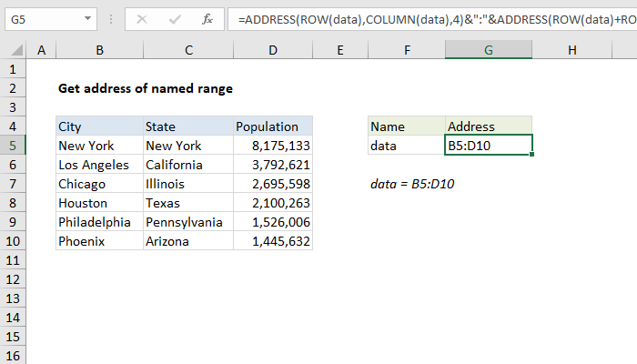Click the "Get address of named range" title cell

145,88
